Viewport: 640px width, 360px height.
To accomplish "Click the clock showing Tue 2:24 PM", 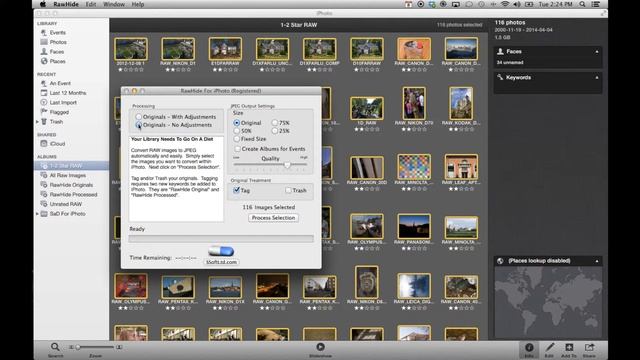I will click(x=555, y=4).
